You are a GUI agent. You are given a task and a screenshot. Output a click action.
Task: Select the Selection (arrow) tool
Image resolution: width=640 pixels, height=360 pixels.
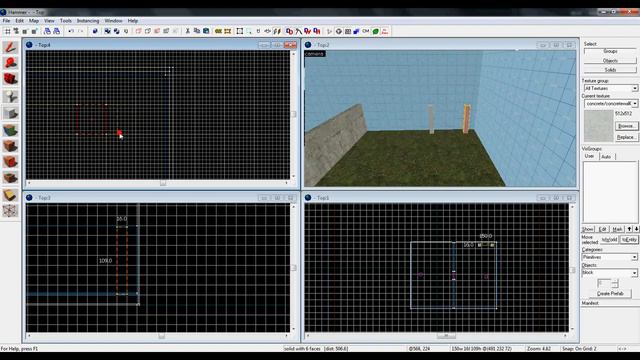(10, 47)
